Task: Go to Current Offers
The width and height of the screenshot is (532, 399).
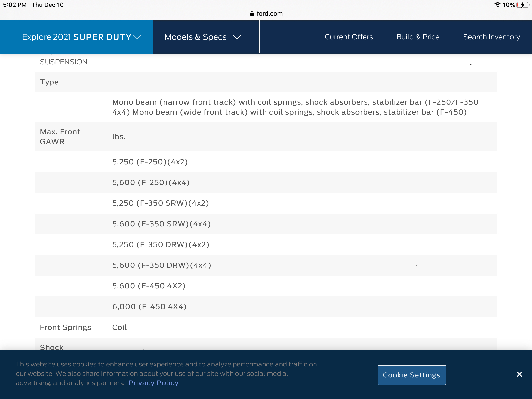Action: (349, 37)
